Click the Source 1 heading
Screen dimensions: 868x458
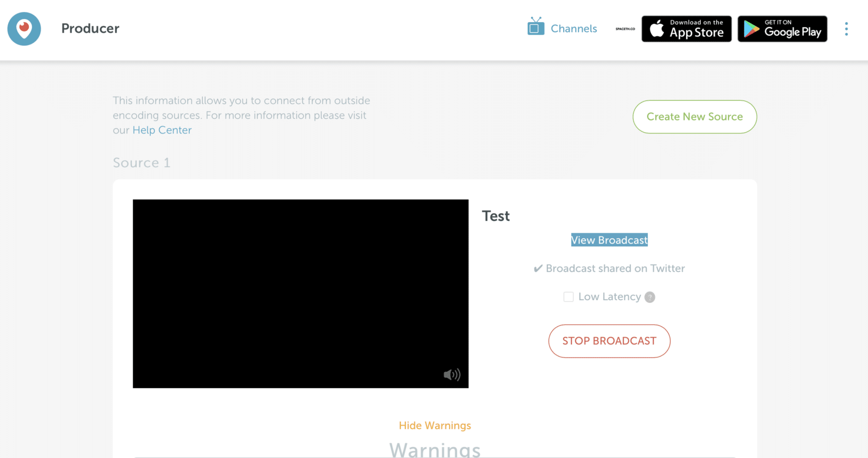[x=142, y=163]
